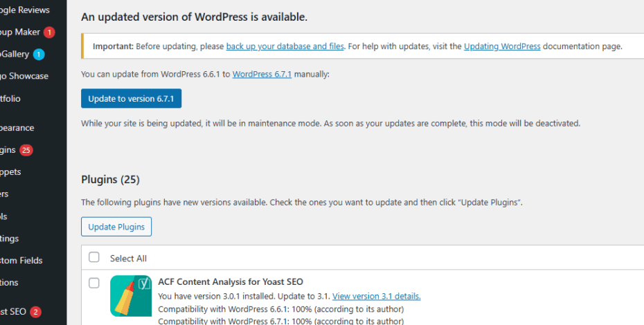The width and height of the screenshot is (644, 325).
Task: Open View version 3.1 details link
Action: (376, 296)
